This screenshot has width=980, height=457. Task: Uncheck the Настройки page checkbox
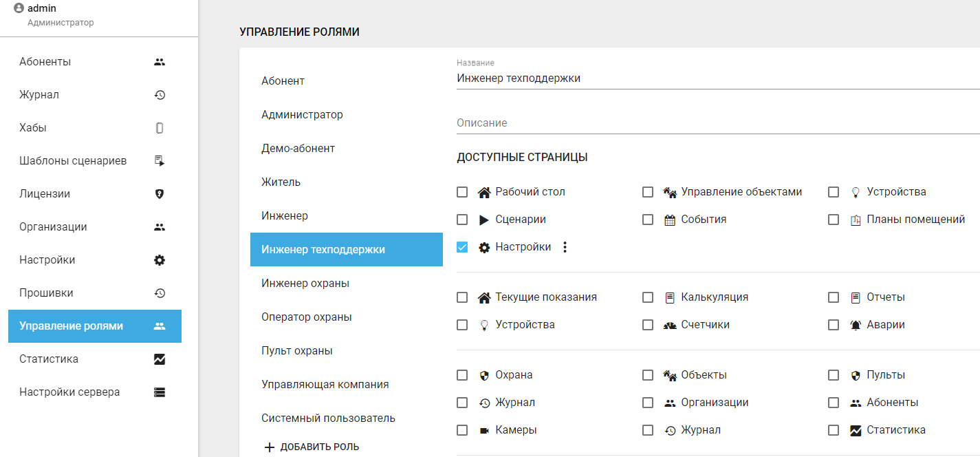tap(462, 247)
